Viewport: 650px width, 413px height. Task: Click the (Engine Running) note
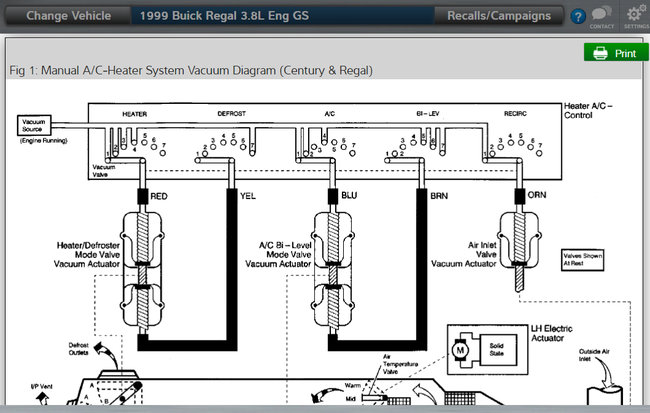(x=44, y=141)
